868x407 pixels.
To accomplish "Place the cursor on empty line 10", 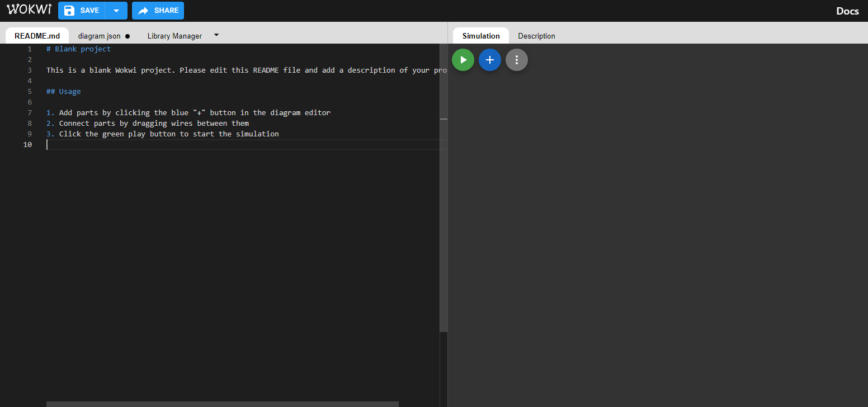I will pos(247,145).
